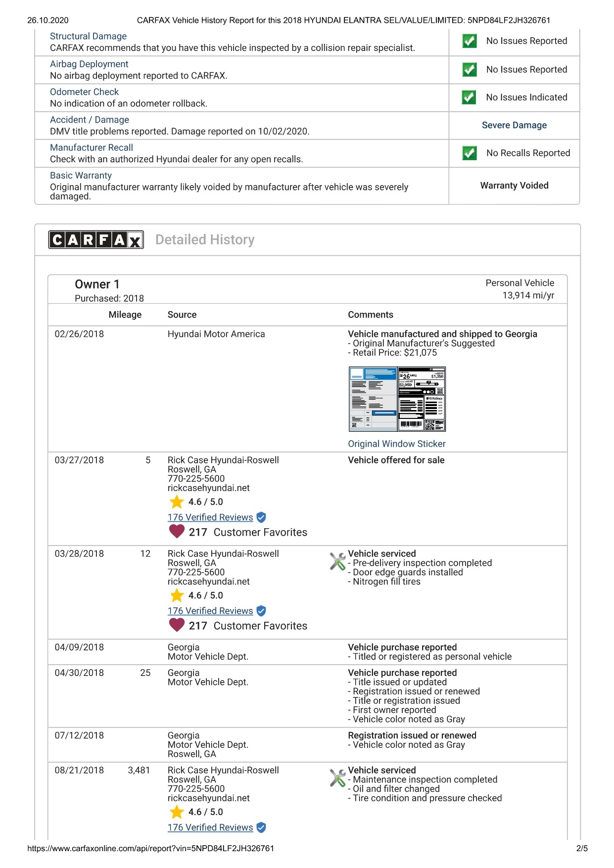Click the verified badge icon in the 03/27/2018 entry

(261, 517)
